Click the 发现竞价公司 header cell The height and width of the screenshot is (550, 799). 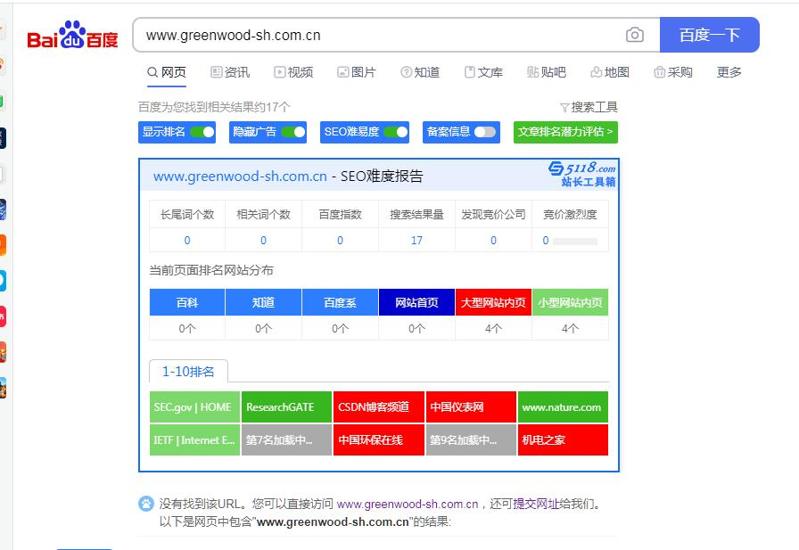click(x=493, y=214)
